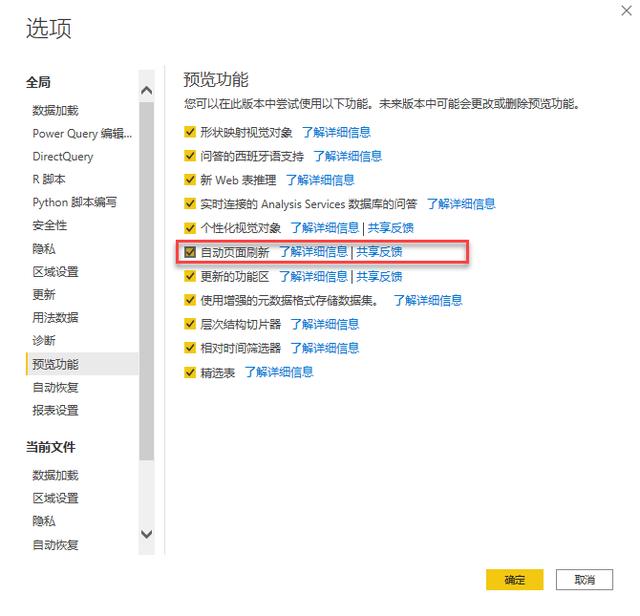Select R 脚本 in the sidebar
Image resolution: width=640 pixels, height=616 pixels.
[49, 179]
